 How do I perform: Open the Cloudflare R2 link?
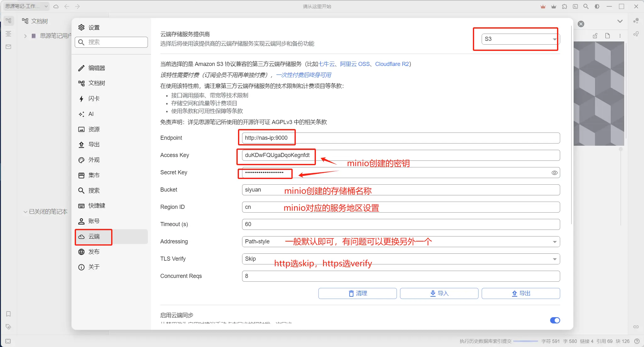coord(392,64)
